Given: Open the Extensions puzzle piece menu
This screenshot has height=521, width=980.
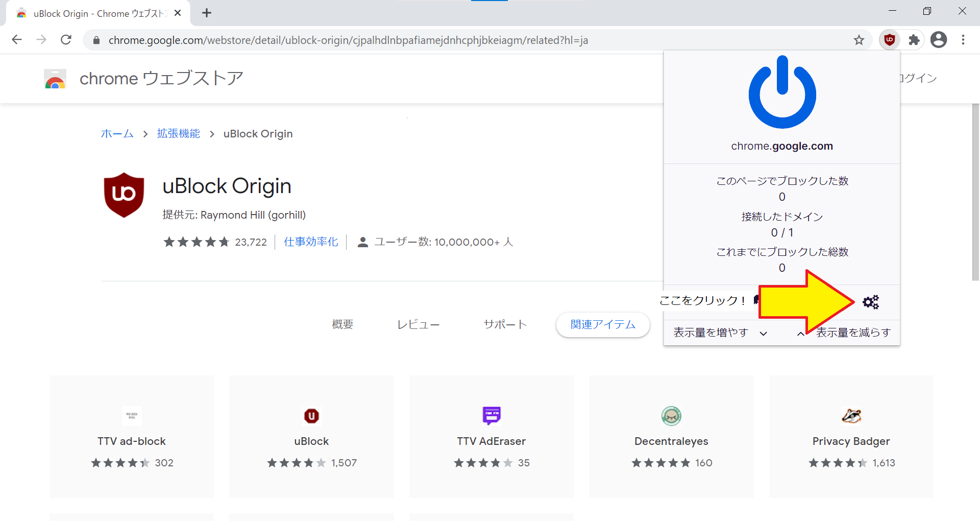Looking at the screenshot, I should [x=914, y=40].
